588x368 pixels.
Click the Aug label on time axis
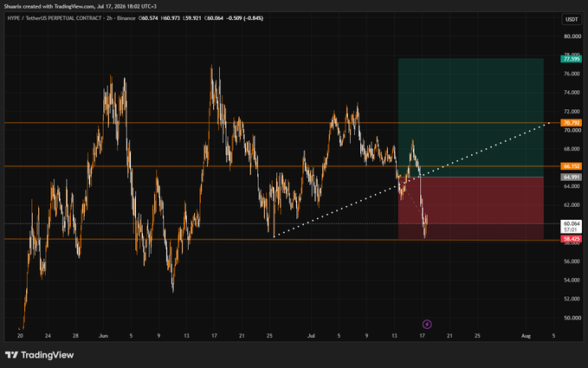[x=526, y=336]
